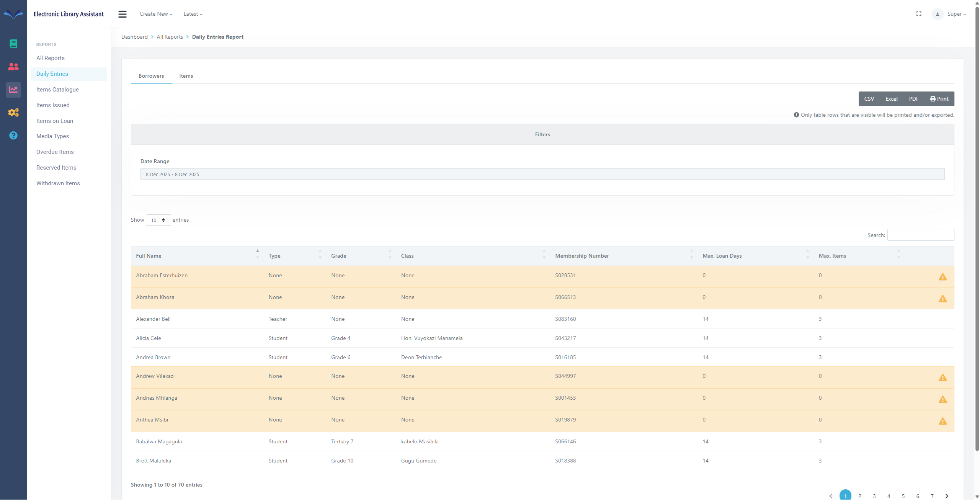Viewport: 980px width, 500px height.
Task: Open the Show entries count selector
Action: [x=158, y=220]
